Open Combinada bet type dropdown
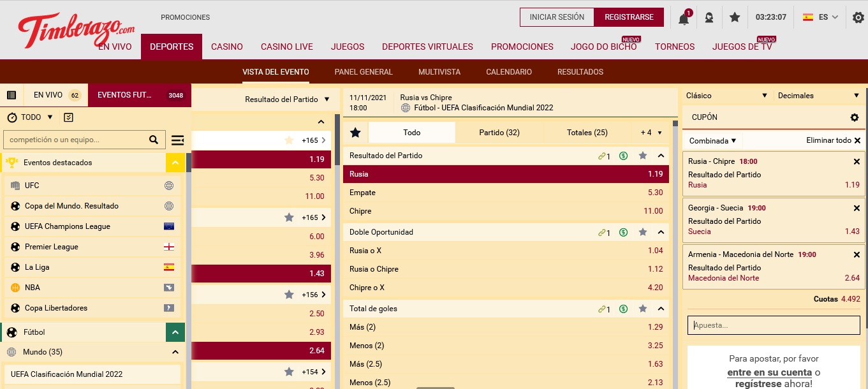Image resolution: width=868 pixels, height=389 pixels. 713,140
